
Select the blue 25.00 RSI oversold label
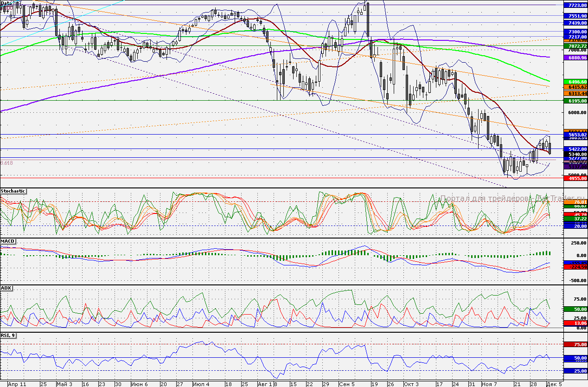[x=575, y=371]
